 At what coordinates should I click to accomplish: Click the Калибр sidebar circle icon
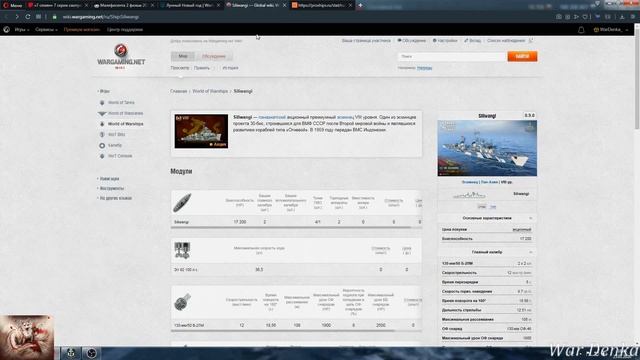[x=102, y=145]
